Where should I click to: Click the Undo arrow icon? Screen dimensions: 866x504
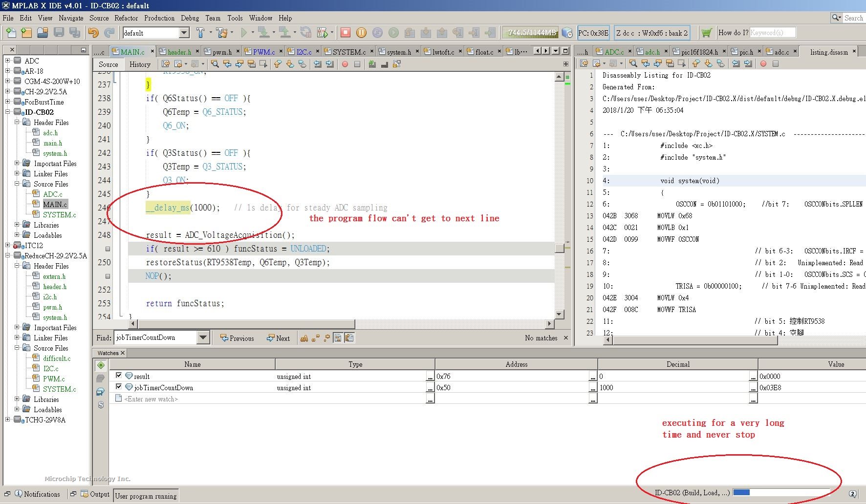pyautogui.click(x=93, y=33)
